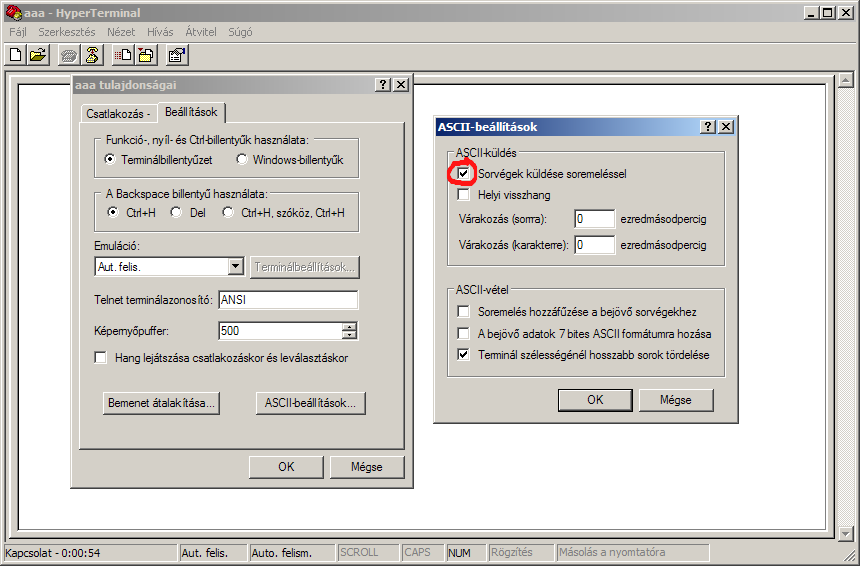Expand the Emuláció dropdown list
Image resolution: width=860 pixels, height=566 pixels.
click(x=236, y=267)
